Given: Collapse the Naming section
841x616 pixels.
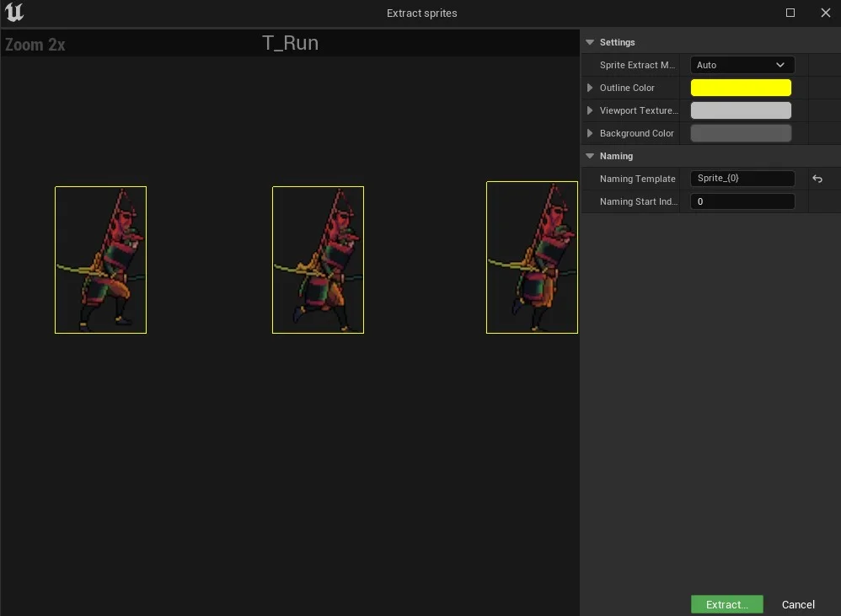Looking at the screenshot, I should 590,156.
